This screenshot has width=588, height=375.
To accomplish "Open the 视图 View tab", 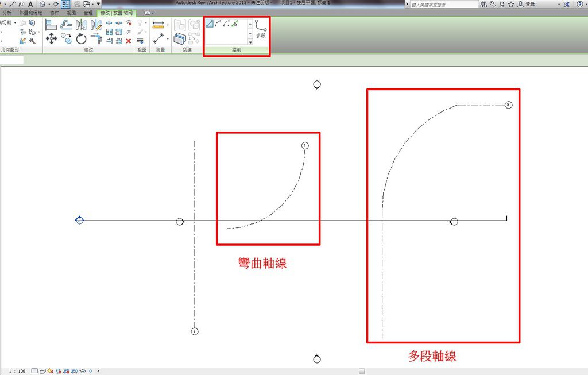I will click(x=71, y=13).
